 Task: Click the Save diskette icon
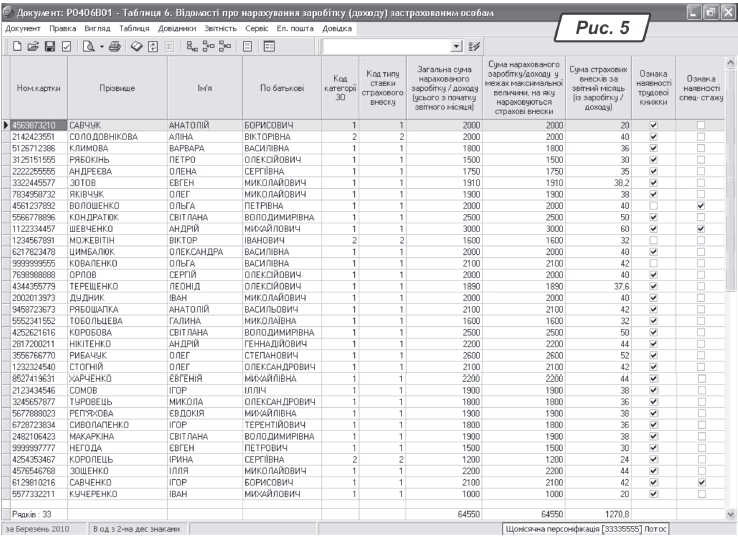click(47, 47)
